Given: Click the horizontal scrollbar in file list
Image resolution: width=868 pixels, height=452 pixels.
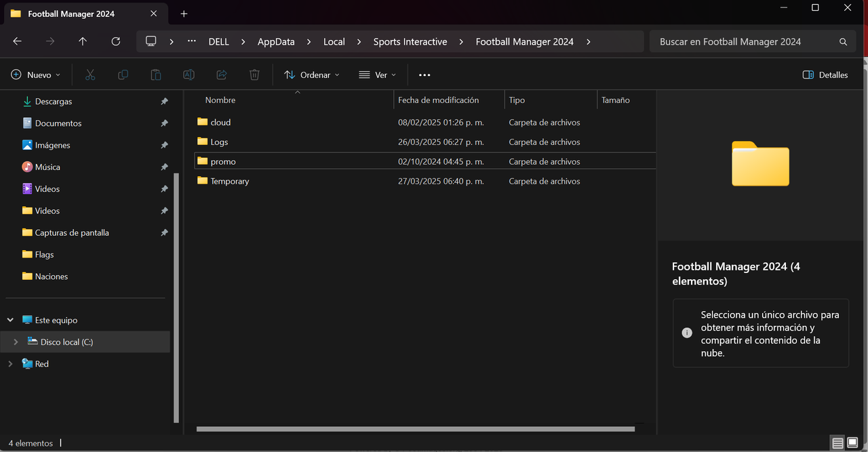Looking at the screenshot, I should click(x=416, y=429).
